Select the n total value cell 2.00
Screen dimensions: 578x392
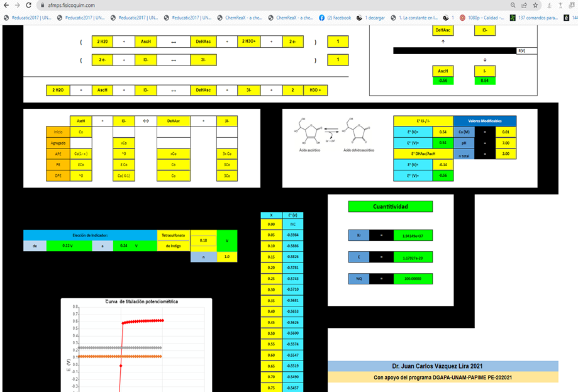click(506, 154)
